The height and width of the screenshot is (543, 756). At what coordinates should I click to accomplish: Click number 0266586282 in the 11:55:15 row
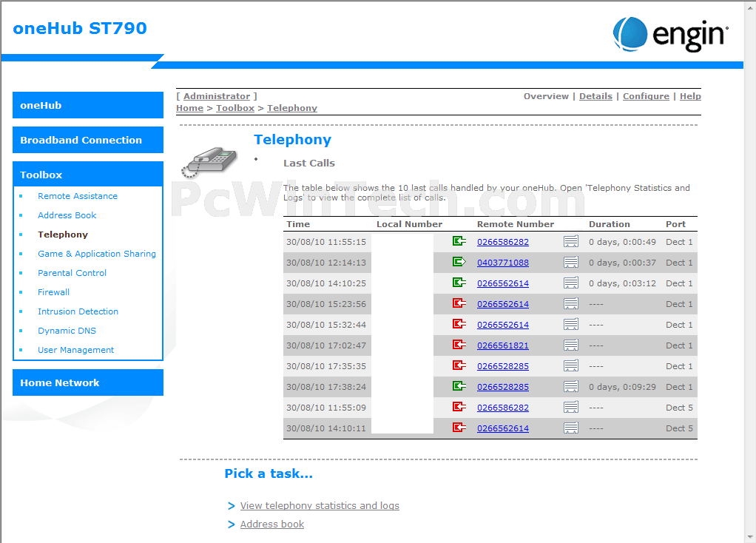pyautogui.click(x=503, y=242)
